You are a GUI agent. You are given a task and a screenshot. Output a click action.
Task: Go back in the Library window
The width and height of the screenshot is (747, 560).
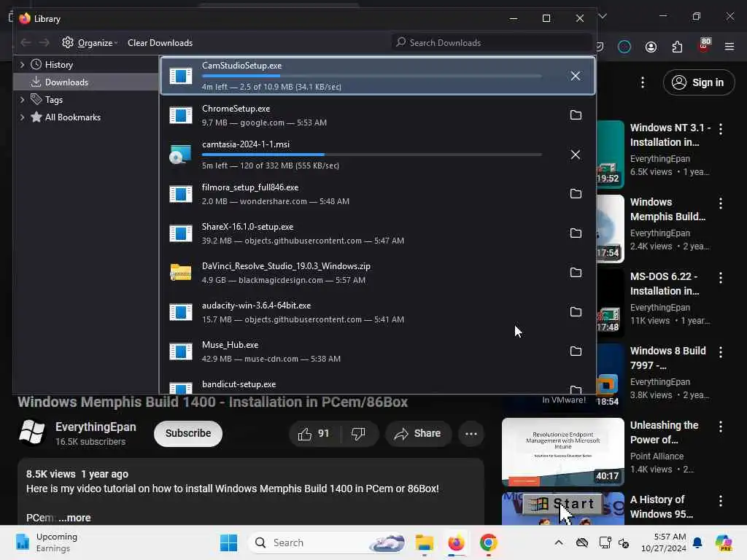click(26, 43)
